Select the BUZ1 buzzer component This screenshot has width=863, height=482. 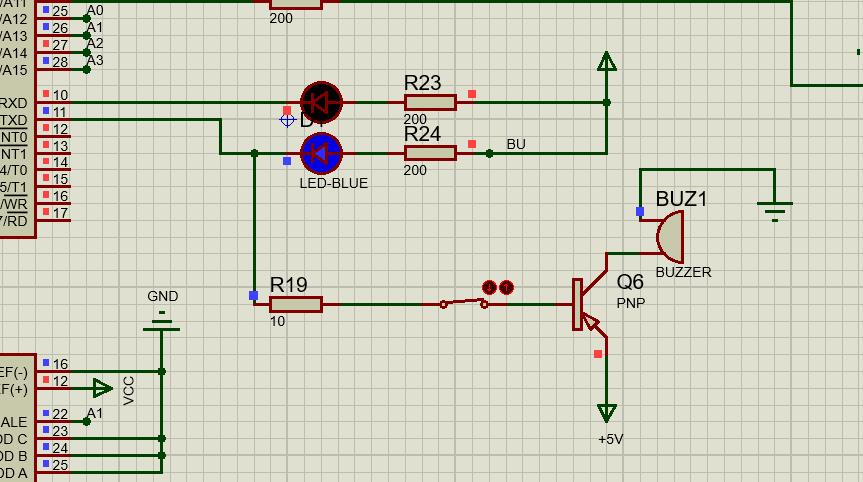click(669, 237)
